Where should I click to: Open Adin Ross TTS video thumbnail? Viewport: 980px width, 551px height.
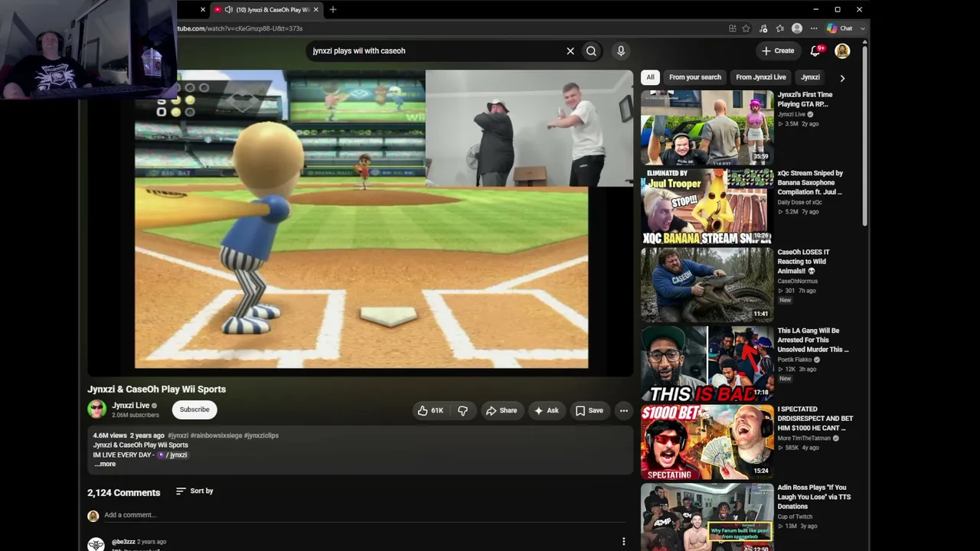[x=707, y=517]
